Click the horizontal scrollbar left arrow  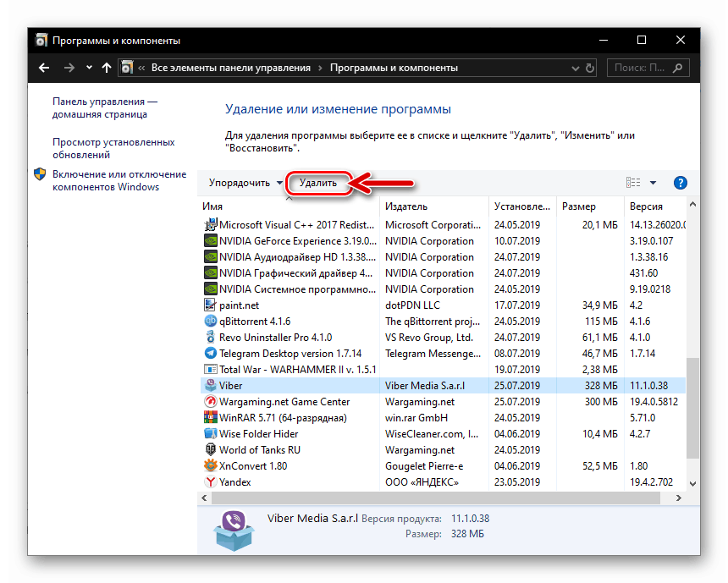point(204,498)
